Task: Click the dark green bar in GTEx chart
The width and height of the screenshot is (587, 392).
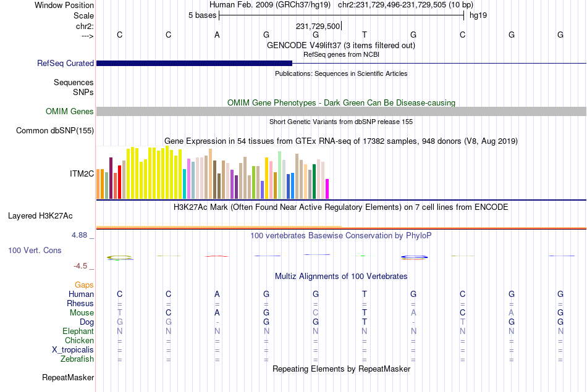Action: pyautogui.click(x=315, y=181)
